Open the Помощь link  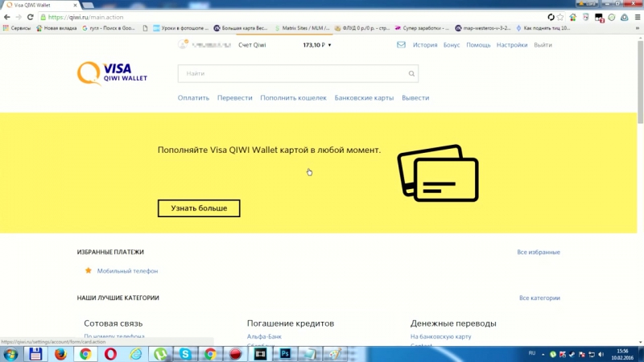(x=478, y=45)
